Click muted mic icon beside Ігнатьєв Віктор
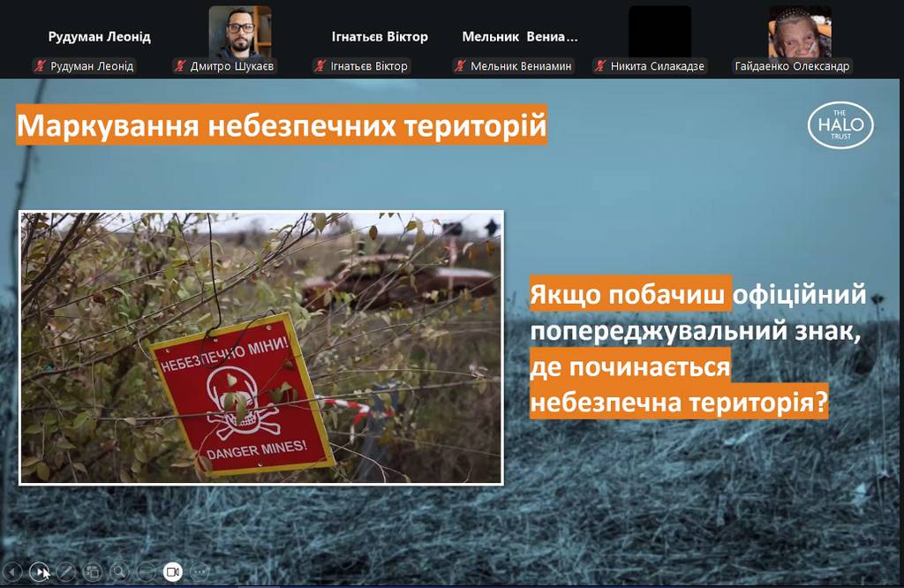 320,66
